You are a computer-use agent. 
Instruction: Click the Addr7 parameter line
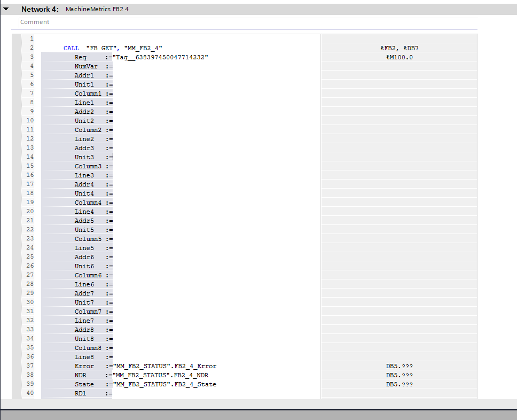84,293
